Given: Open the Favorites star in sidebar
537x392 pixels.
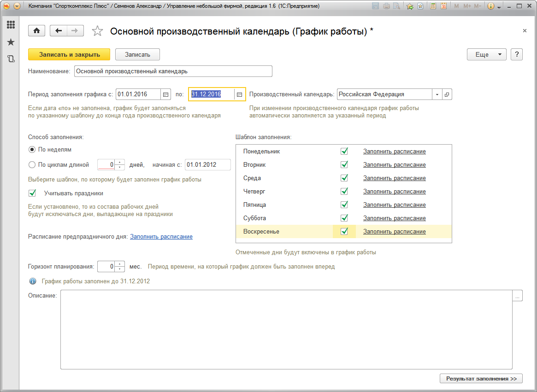Looking at the screenshot, I should click(11, 42).
